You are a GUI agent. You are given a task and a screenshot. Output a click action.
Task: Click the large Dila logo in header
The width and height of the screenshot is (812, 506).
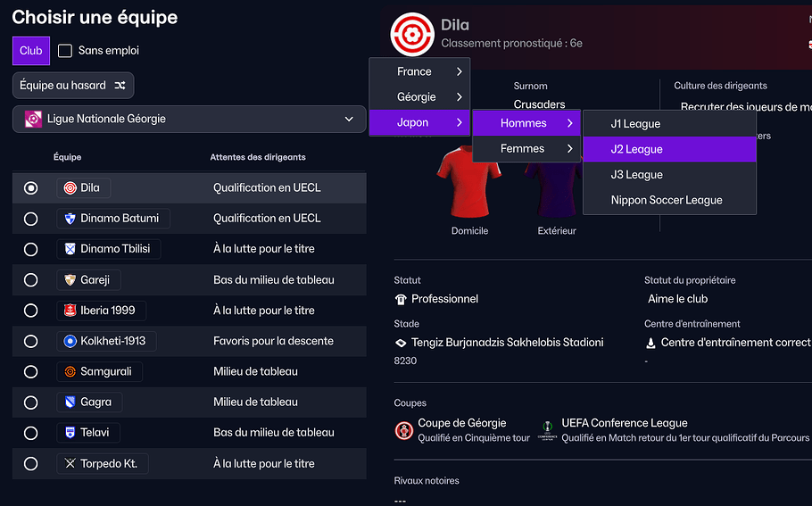[412, 34]
